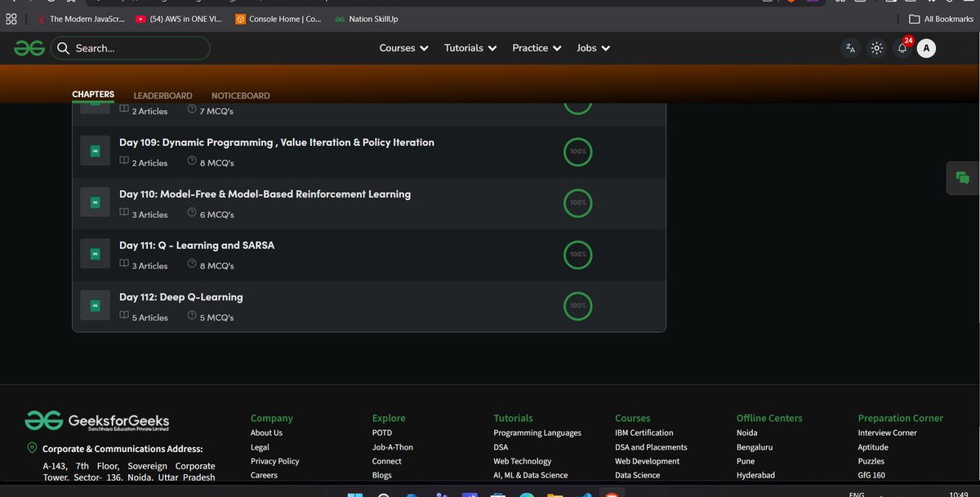Open Aptitude footer link
980x497 pixels.
click(873, 447)
